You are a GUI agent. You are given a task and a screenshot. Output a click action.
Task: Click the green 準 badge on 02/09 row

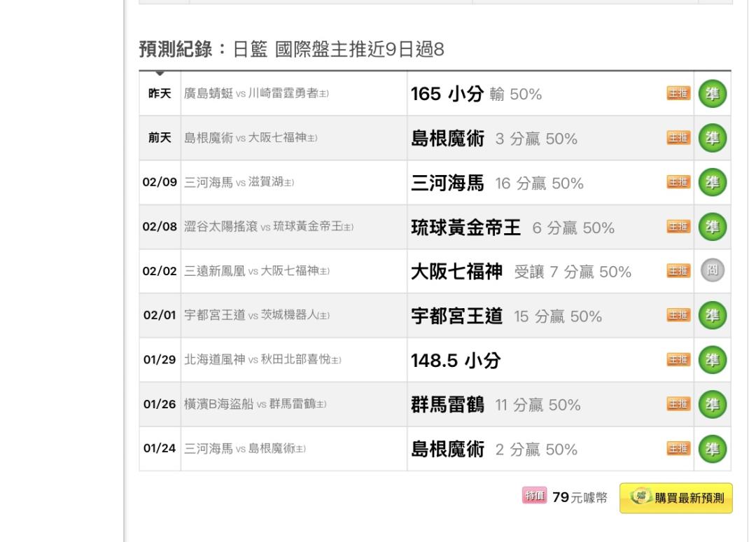pos(712,182)
